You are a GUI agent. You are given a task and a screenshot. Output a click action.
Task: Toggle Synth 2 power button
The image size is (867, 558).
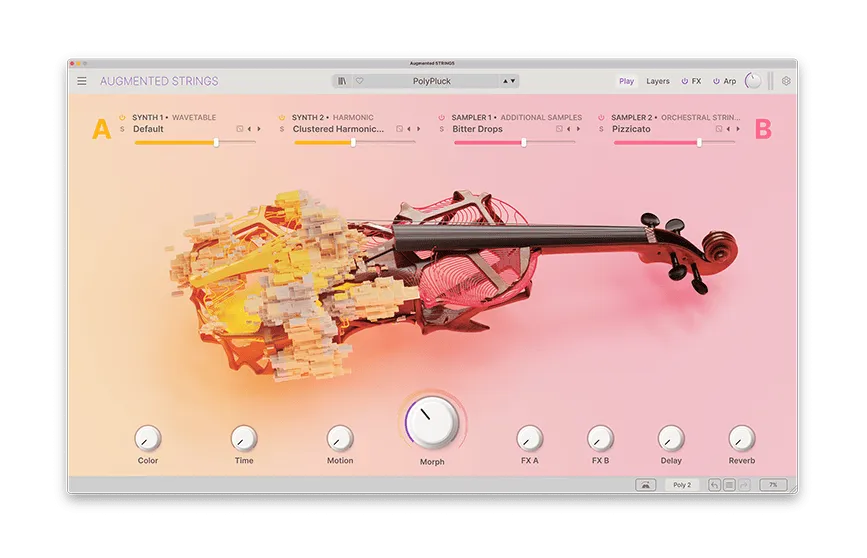[282, 117]
